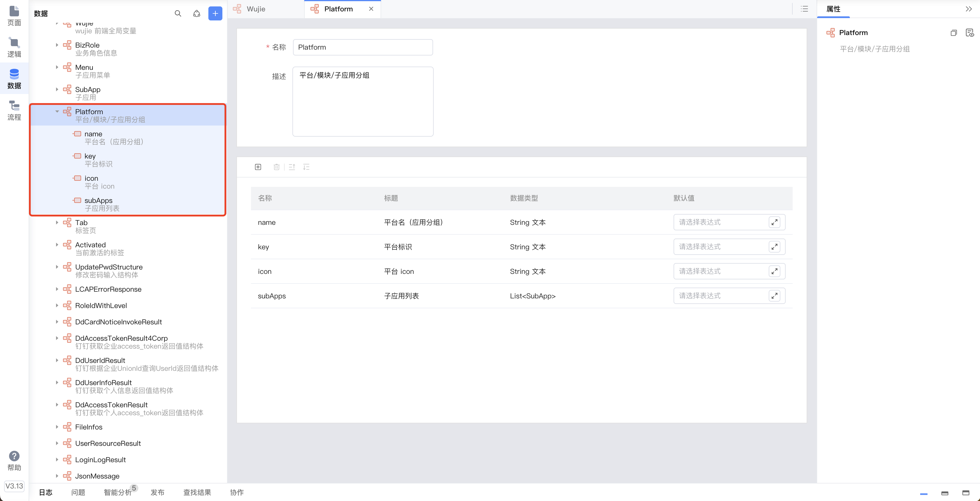Select the subApps property in tree
The width and height of the screenshot is (980, 501).
click(x=99, y=201)
